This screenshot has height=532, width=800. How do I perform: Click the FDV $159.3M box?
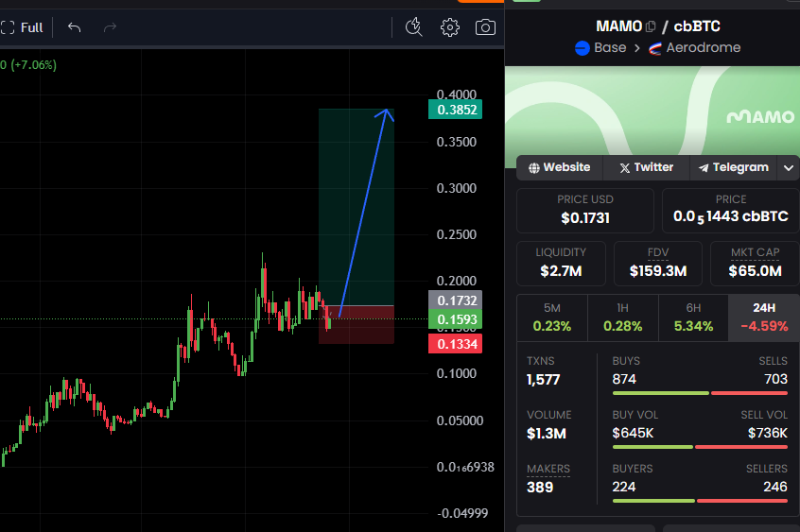[658, 264]
